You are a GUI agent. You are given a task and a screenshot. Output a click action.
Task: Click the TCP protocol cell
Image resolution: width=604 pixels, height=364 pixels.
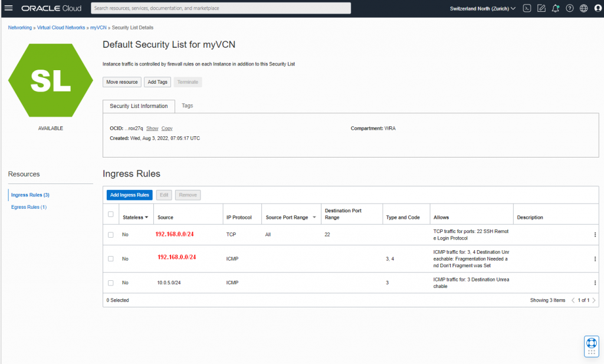[x=231, y=235]
